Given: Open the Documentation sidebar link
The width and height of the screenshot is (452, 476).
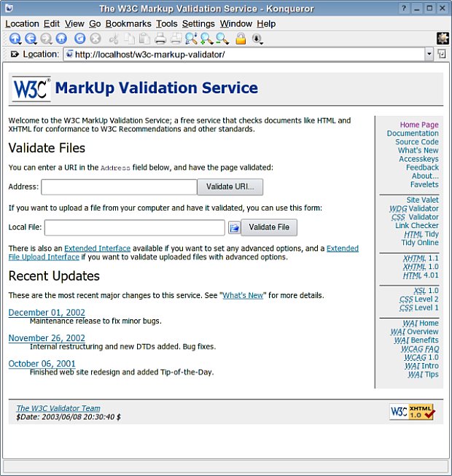Looking at the screenshot, I should [413, 133].
